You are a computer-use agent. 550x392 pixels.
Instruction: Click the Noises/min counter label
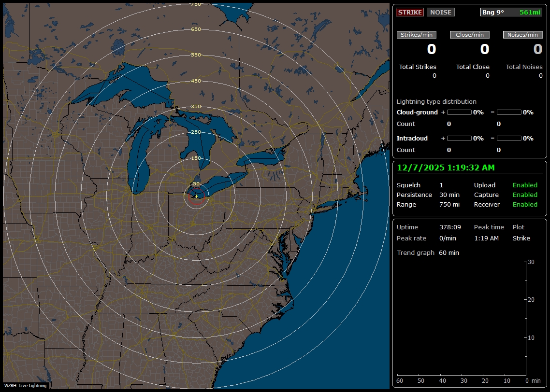pos(522,34)
